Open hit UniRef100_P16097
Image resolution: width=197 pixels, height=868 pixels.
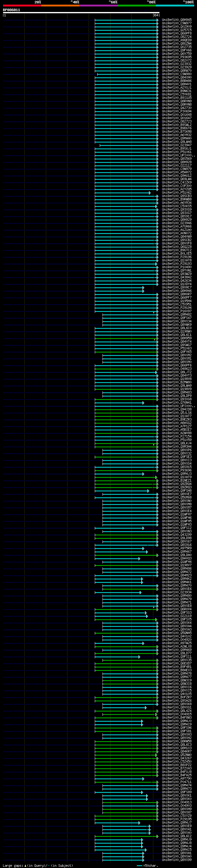[x=177, y=311]
